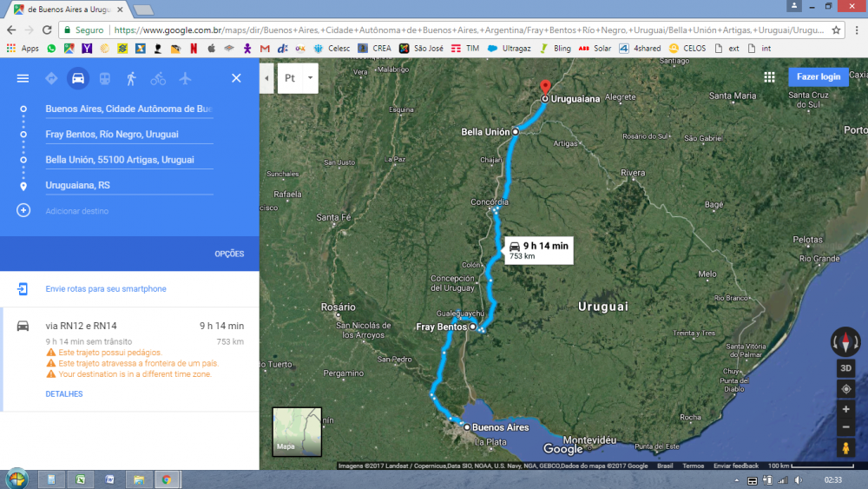Click the Fray Bentos waypoint field
This screenshot has height=489, width=868.
(129, 134)
